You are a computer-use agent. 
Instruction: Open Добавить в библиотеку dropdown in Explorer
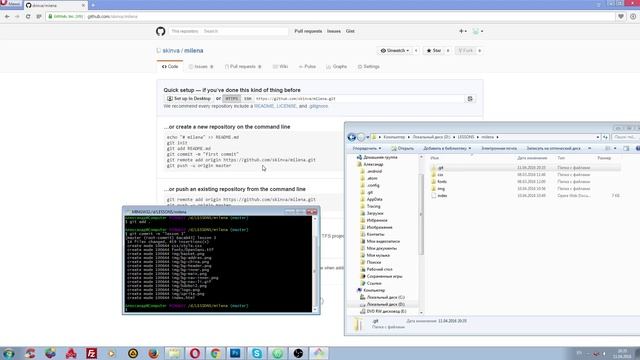[x=447, y=149]
